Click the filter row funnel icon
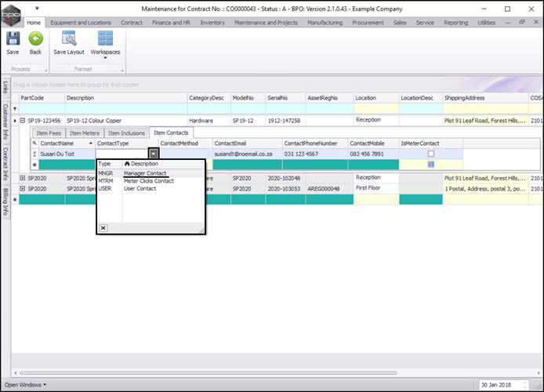544x392 pixels. coord(15,108)
